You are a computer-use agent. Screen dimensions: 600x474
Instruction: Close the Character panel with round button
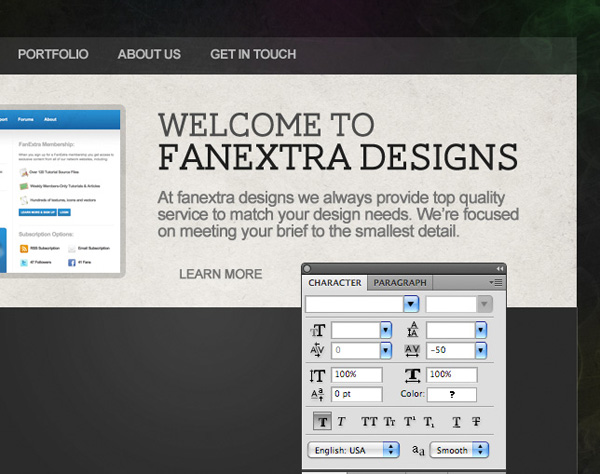click(307, 269)
